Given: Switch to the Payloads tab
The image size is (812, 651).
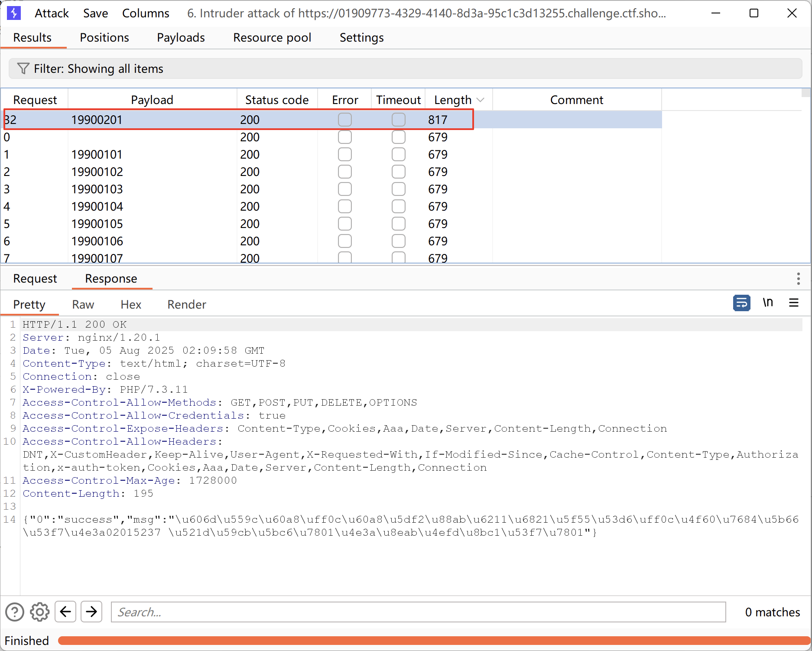Looking at the screenshot, I should (x=181, y=38).
